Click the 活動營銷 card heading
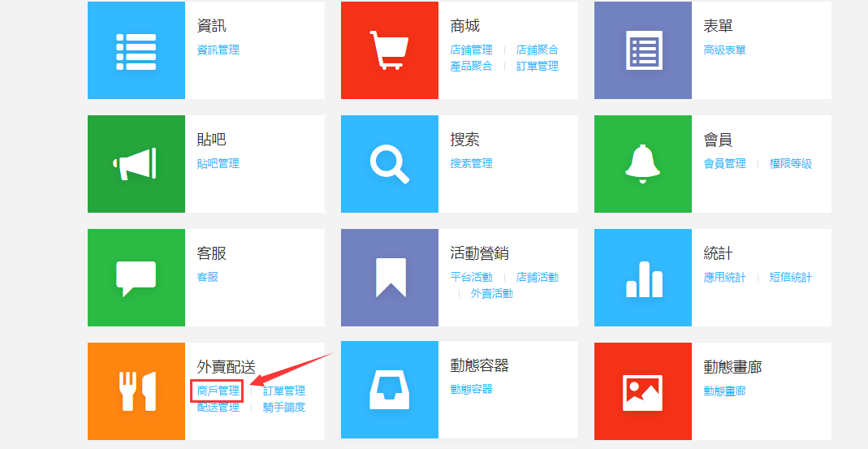This screenshot has width=868, height=449. (x=479, y=253)
